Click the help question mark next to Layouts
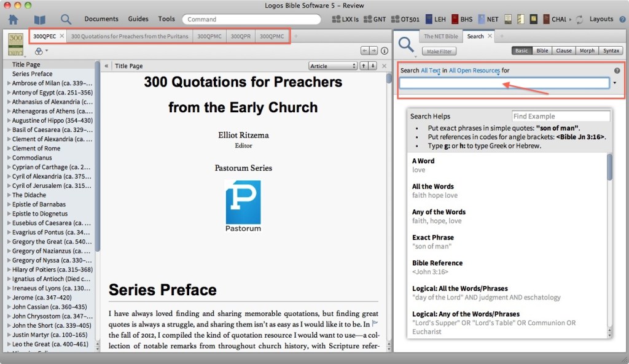The width and height of the screenshot is (629, 364). point(623,19)
